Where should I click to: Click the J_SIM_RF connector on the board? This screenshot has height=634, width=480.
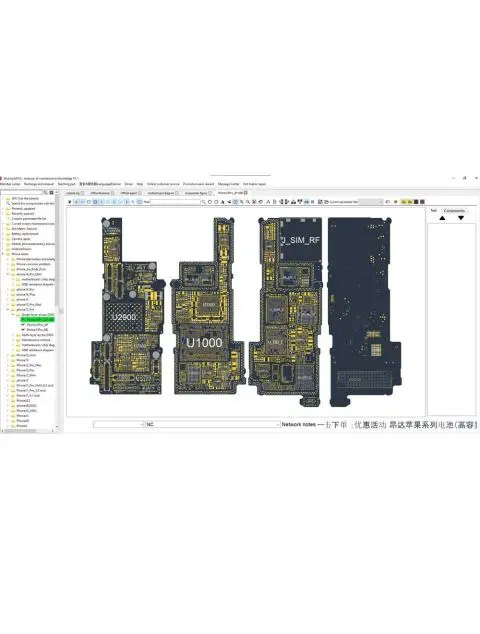coord(301,240)
